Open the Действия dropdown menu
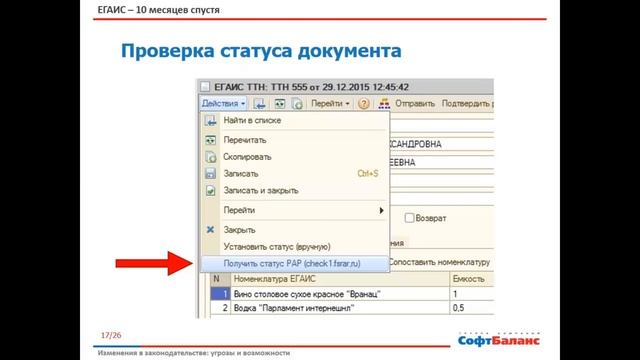The height and width of the screenshot is (360, 640). click(x=223, y=104)
